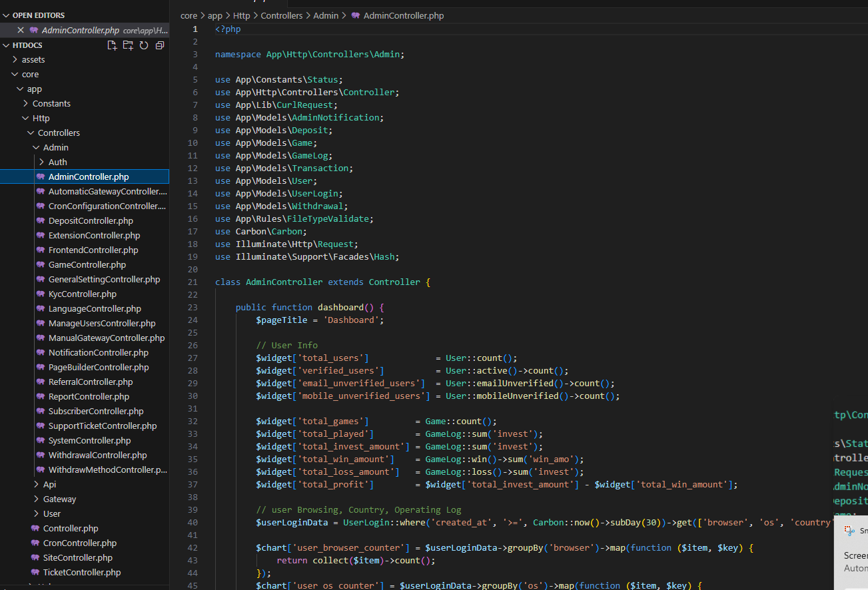Screen dimensions: 868x590
Task: Open ReportController.php
Action: coord(89,396)
